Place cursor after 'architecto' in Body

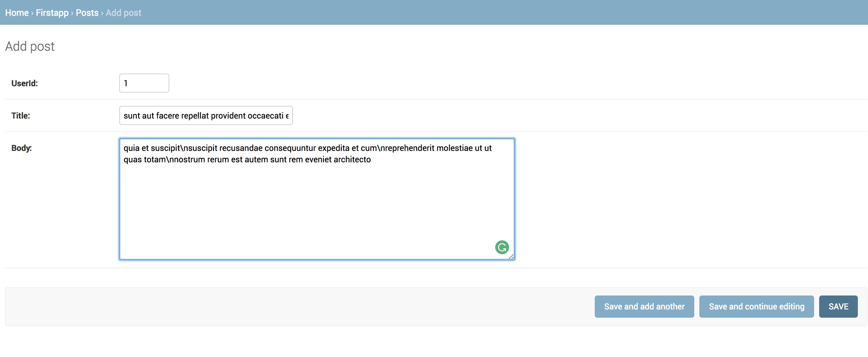(371, 159)
